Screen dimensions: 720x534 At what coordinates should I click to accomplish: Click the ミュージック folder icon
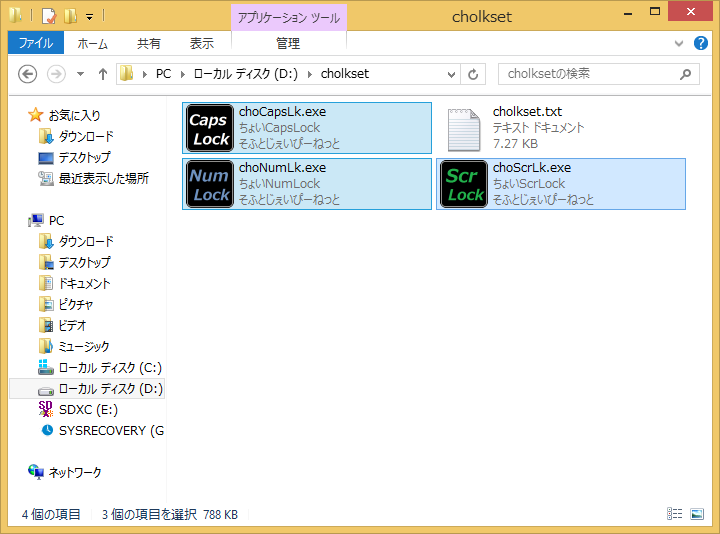click(45, 346)
